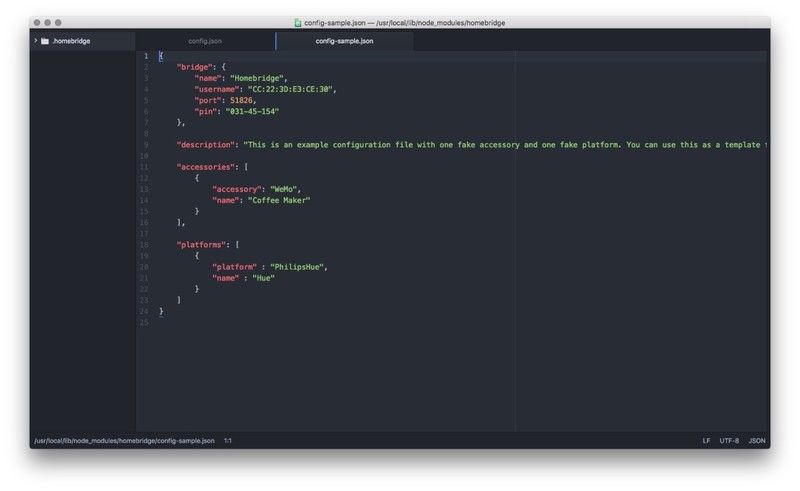Place cursor in "Coffee Maker" string

(x=279, y=200)
